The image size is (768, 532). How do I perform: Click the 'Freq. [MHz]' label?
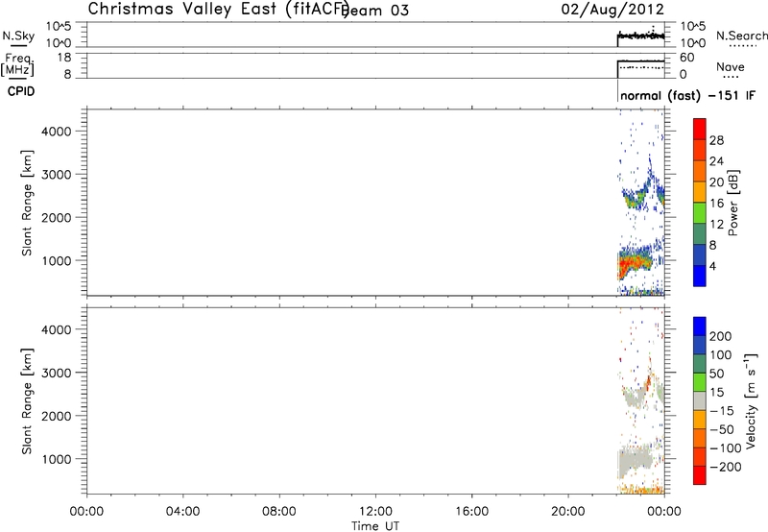pyautogui.click(x=17, y=64)
